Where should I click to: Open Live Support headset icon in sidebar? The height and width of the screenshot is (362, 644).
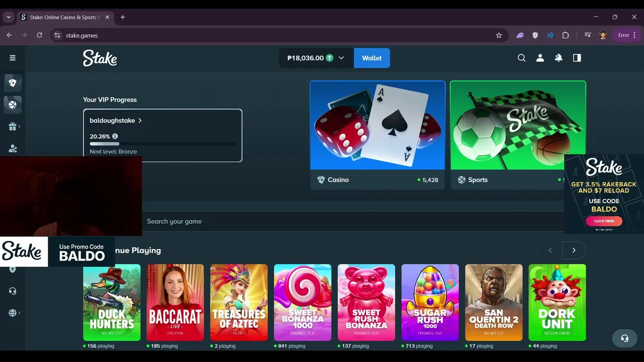(x=13, y=291)
